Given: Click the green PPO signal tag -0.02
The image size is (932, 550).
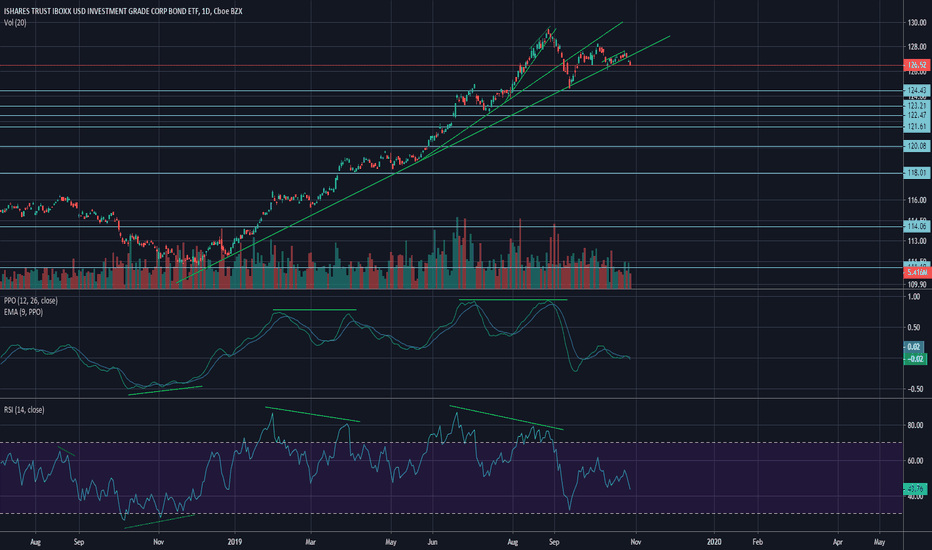Looking at the screenshot, I should (915, 359).
